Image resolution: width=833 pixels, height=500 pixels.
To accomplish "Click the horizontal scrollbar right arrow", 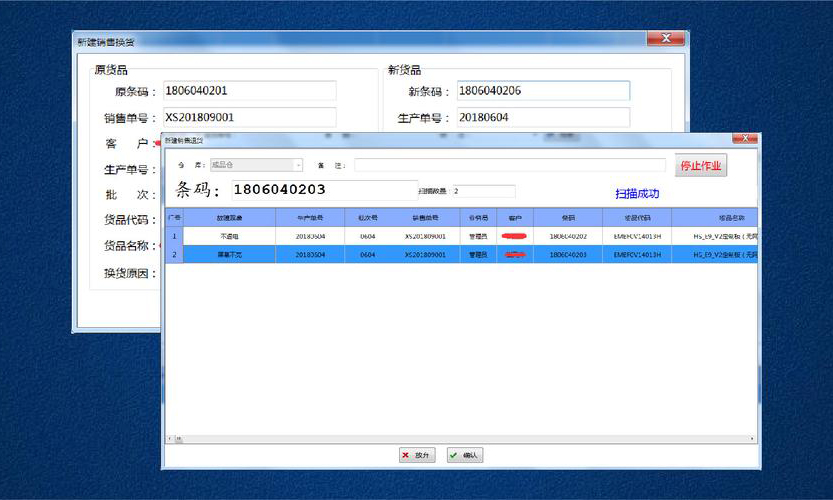I will (752, 439).
